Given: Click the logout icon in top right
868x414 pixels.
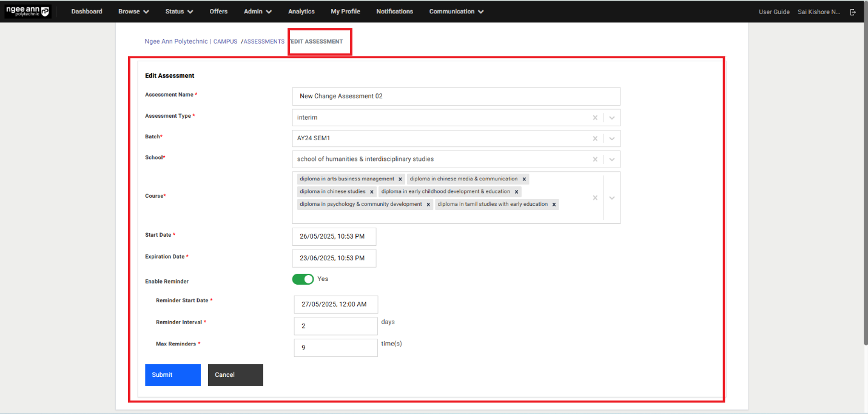Looking at the screenshot, I should tap(853, 12).
